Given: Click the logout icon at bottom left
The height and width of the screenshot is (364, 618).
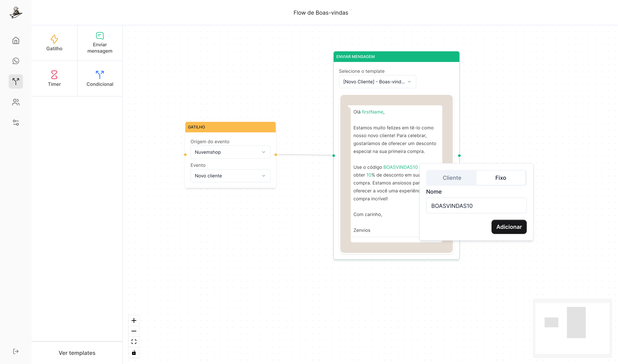Looking at the screenshot, I should click(16, 351).
